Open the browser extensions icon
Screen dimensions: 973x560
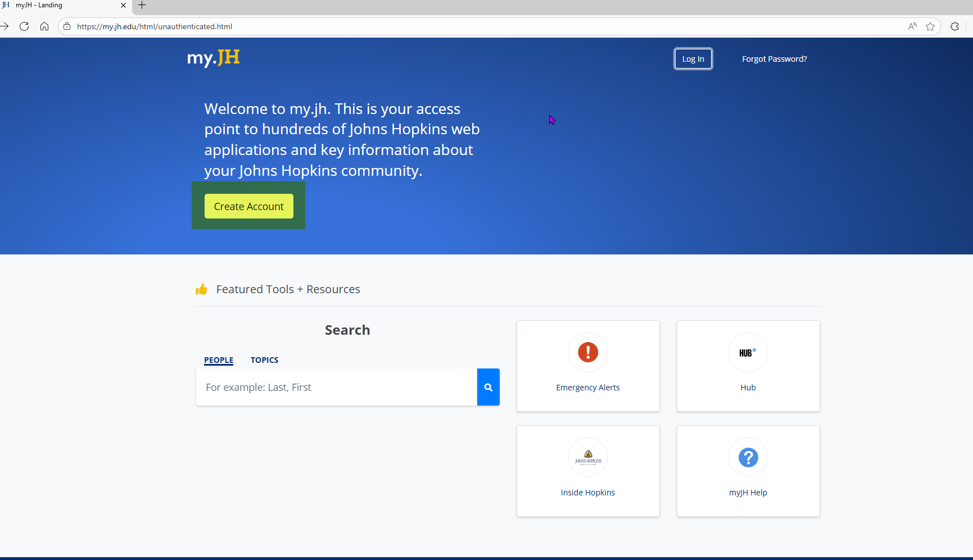pyautogui.click(x=954, y=26)
